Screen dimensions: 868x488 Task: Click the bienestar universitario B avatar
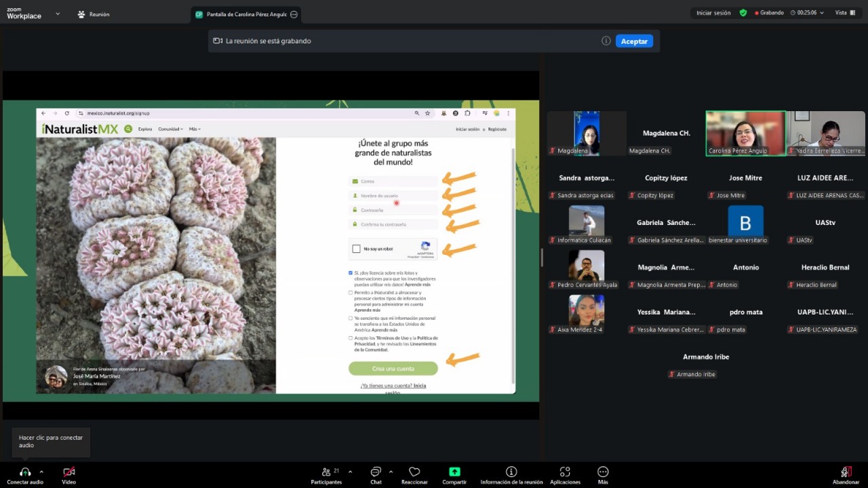(x=745, y=222)
